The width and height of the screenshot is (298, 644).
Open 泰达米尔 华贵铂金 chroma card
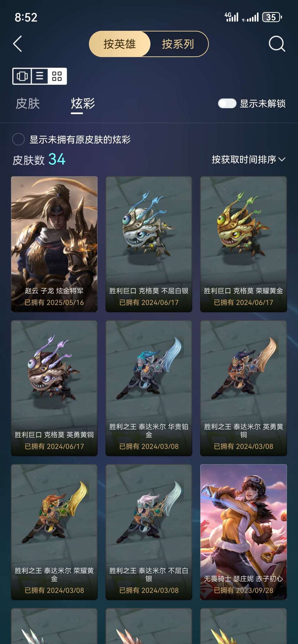(149, 388)
